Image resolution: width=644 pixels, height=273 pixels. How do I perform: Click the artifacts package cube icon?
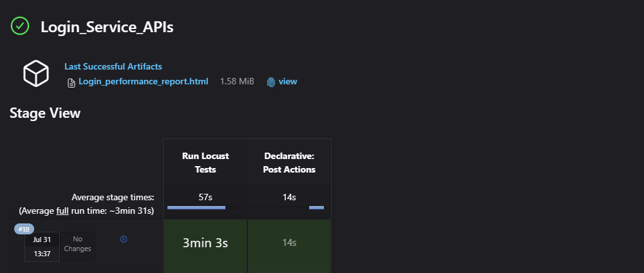click(36, 74)
